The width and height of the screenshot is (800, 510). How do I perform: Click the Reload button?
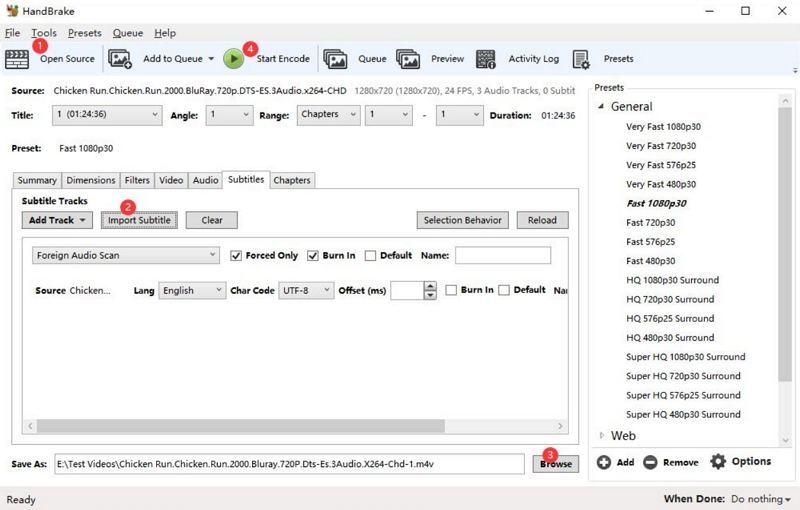coord(542,220)
